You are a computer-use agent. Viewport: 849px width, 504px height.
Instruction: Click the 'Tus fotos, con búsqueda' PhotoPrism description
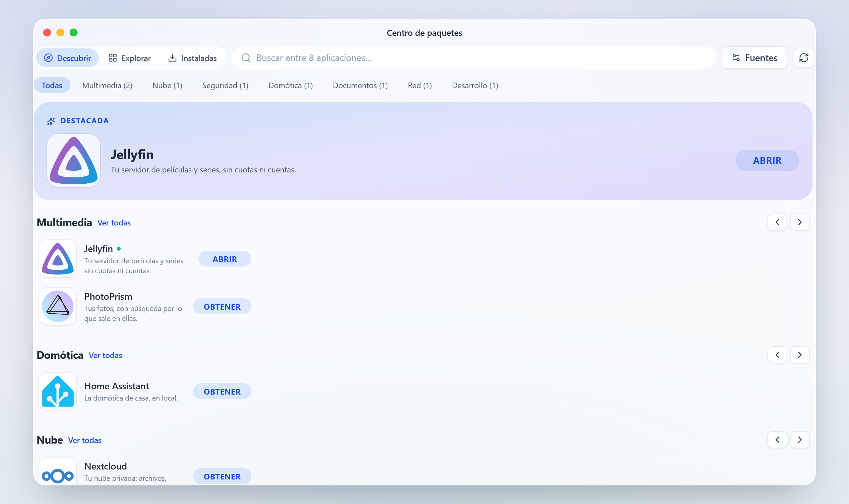(133, 313)
